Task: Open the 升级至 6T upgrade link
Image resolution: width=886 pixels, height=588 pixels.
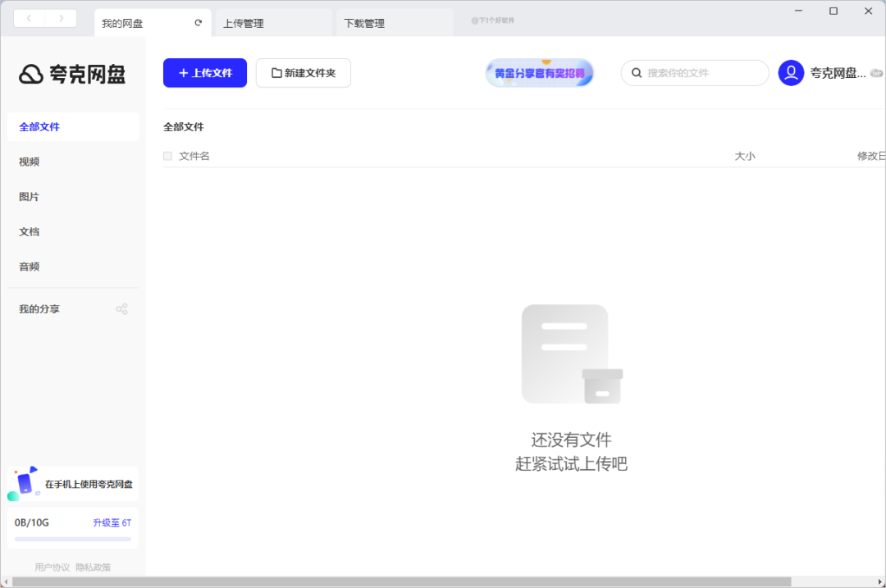Action: click(112, 522)
